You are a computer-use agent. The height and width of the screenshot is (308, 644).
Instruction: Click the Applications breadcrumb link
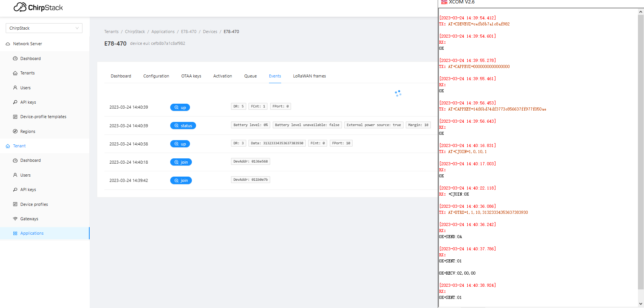pos(163,32)
